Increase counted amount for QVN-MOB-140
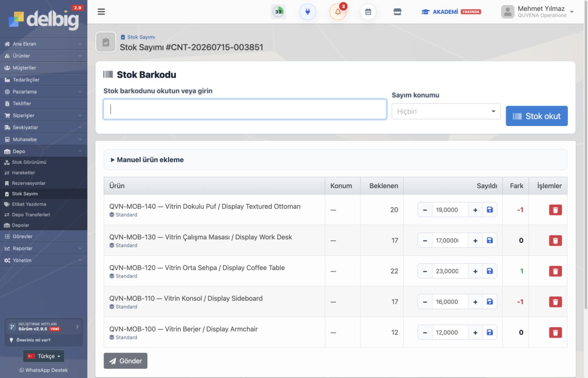 tap(475, 210)
